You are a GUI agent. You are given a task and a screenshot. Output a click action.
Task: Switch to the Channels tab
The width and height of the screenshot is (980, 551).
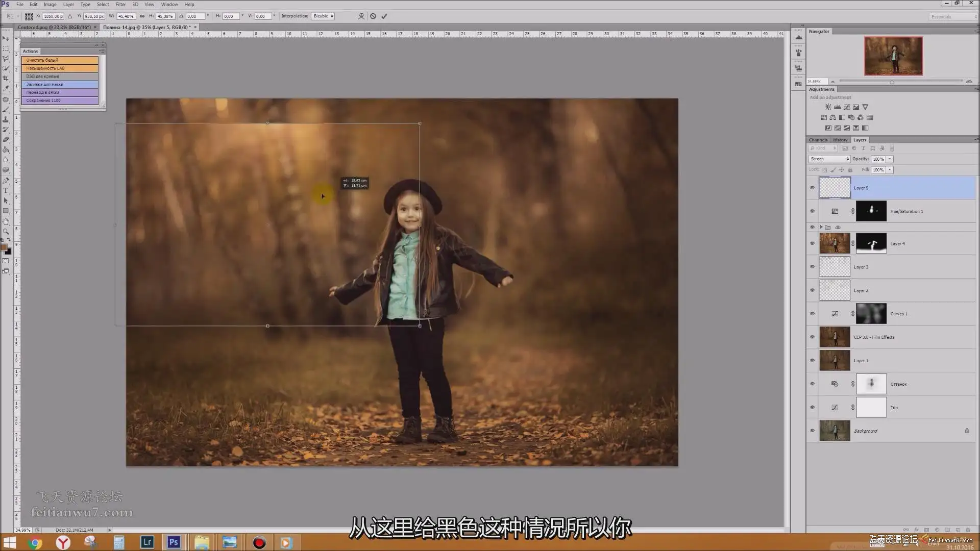click(x=818, y=140)
